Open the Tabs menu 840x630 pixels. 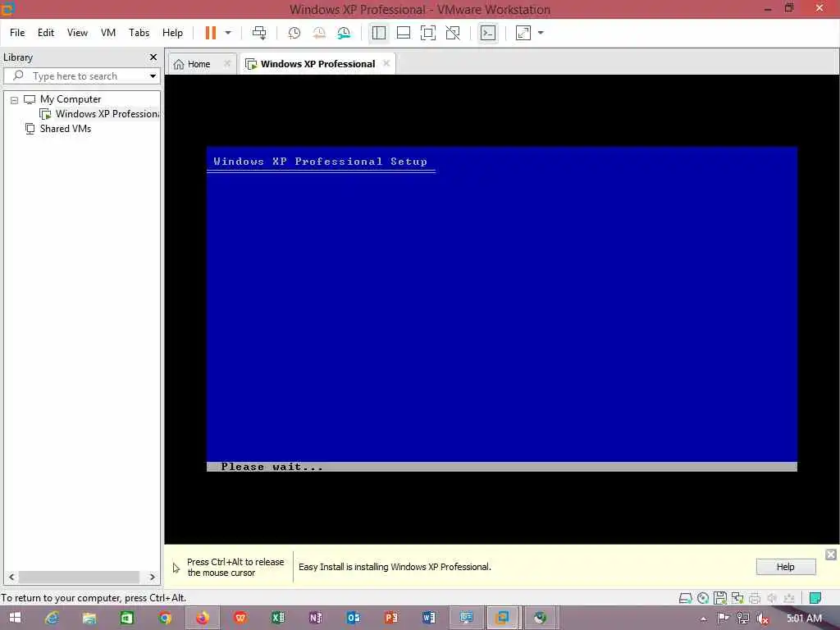click(139, 33)
